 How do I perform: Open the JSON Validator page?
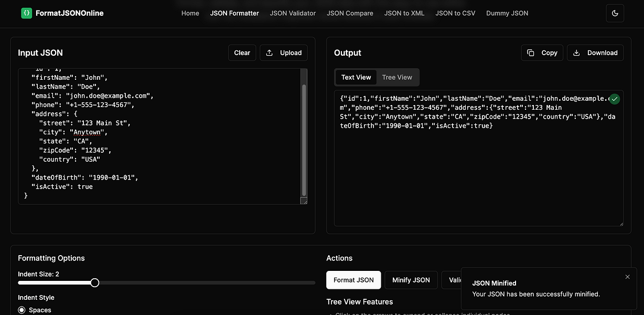(x=293, y=13)
